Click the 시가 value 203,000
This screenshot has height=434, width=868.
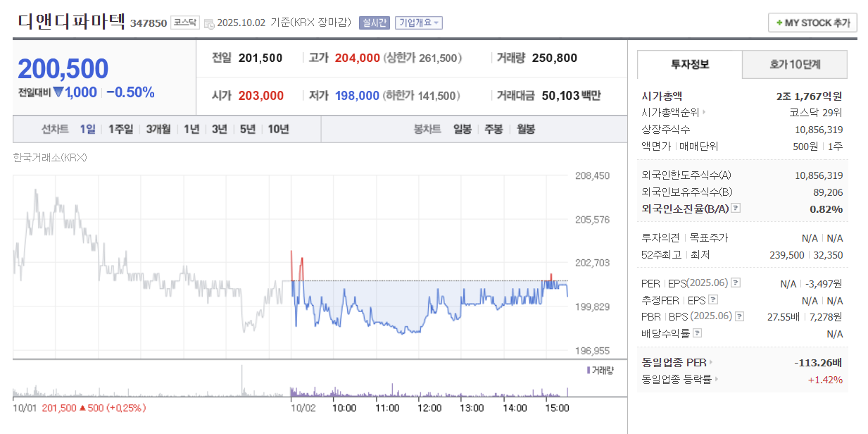coord(261,96)
